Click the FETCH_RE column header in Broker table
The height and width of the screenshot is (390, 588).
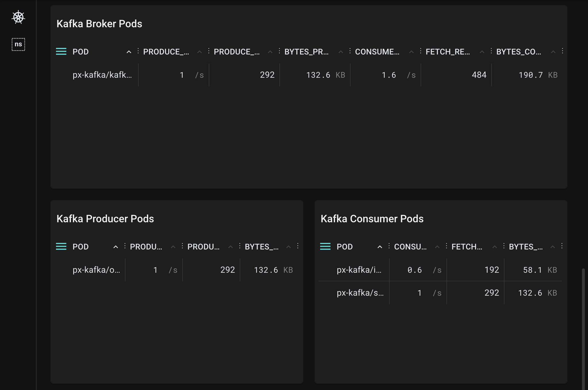448,52
